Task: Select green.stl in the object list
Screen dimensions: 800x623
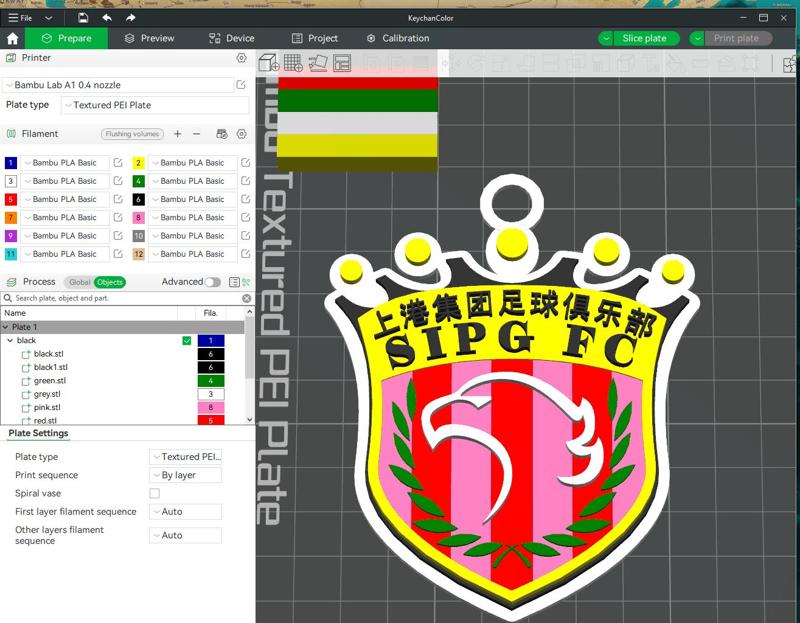Action: pyautogui.click(x=50, y=381)
